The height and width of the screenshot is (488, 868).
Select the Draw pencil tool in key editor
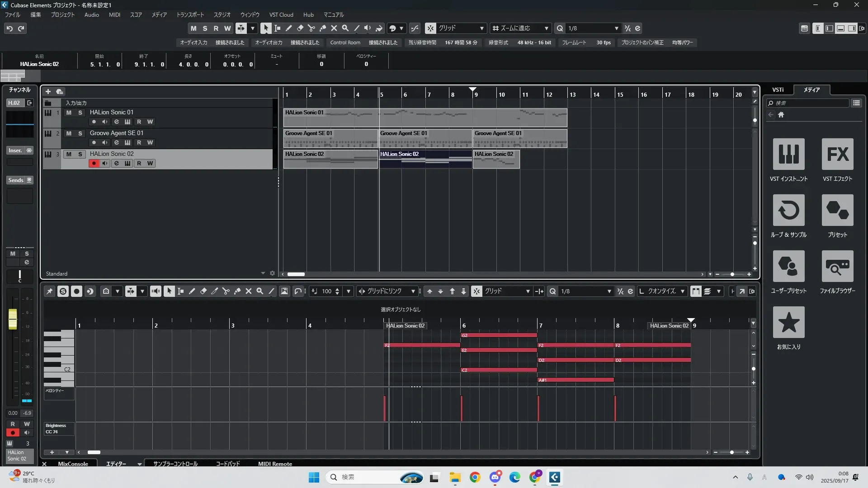[x=192, y=291]
